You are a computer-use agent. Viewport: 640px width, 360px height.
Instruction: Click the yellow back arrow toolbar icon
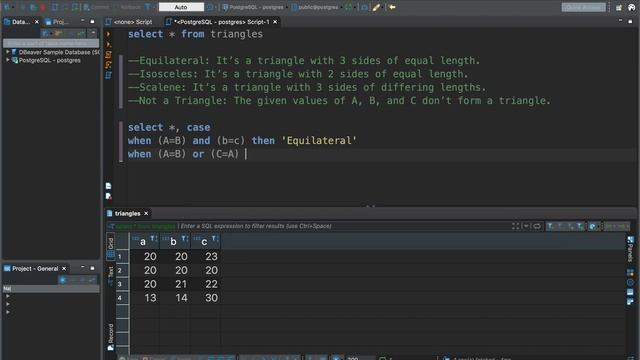(x=392, y=7)
